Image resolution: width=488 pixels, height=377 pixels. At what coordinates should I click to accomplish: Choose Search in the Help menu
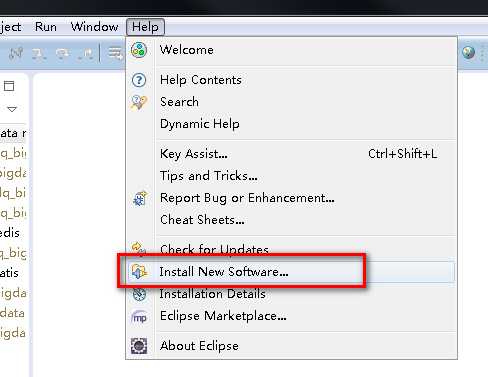(x=291, y=102)
